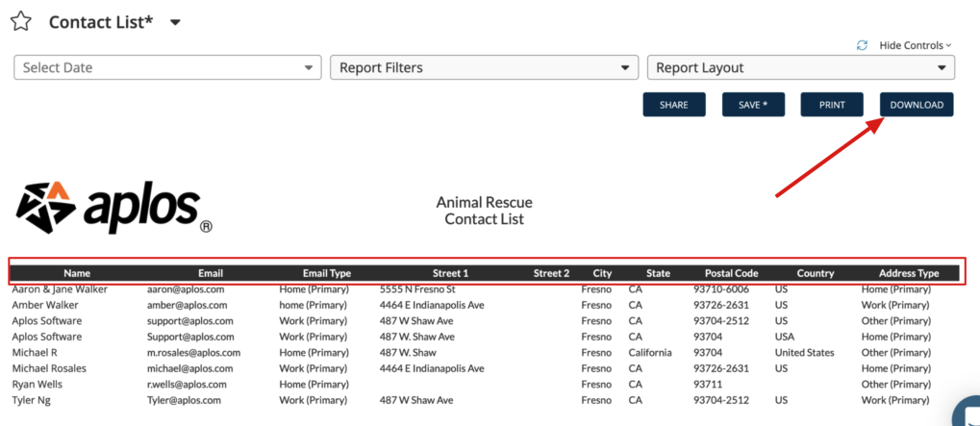980x426 pixels.
Task: Click the Address Type column header
Action: pos(909,273)
